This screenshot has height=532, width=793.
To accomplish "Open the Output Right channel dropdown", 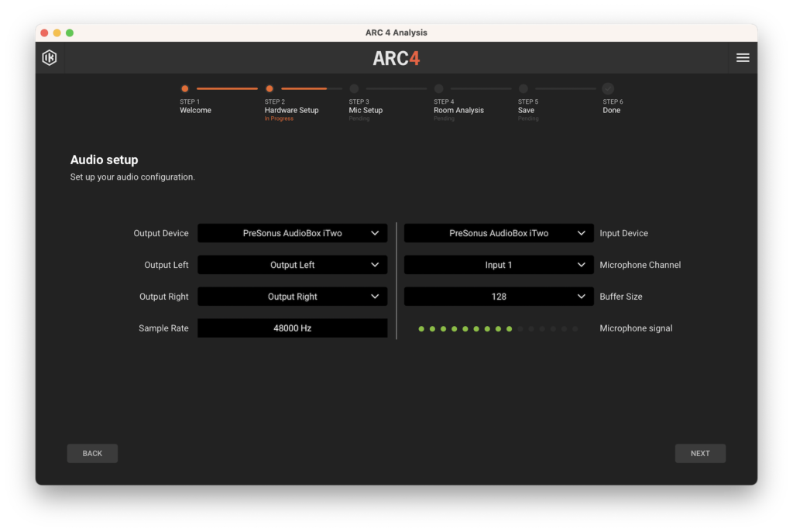I will click(x=292, y=297).
